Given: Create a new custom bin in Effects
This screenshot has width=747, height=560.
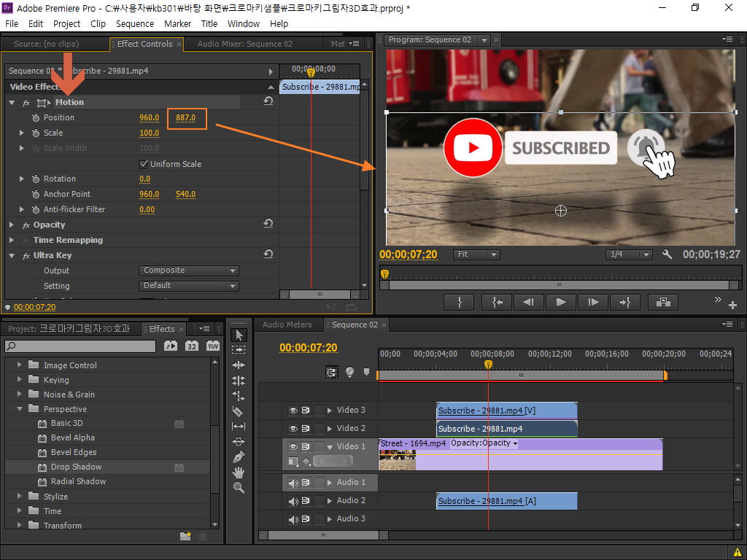Looking at the screenshot, I should [x=185, y=537].
